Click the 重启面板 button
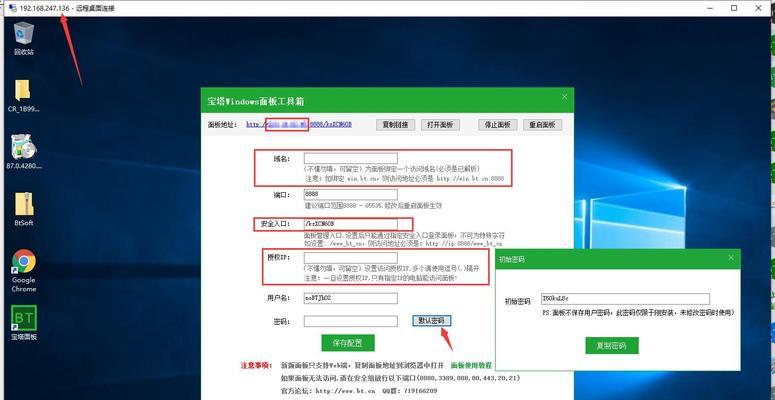This screenshot has height=400, width=775. pyautogui.click(x=542, y=125)
